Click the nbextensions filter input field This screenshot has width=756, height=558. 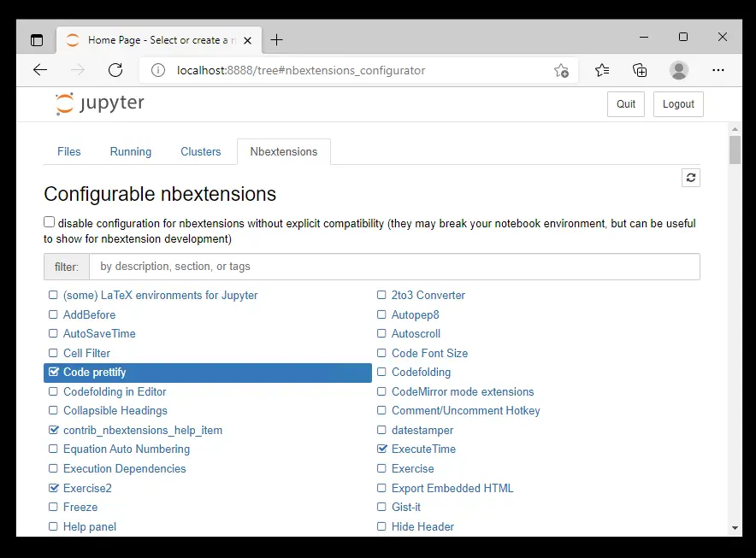pyautogui.click(x=393, y=267)
